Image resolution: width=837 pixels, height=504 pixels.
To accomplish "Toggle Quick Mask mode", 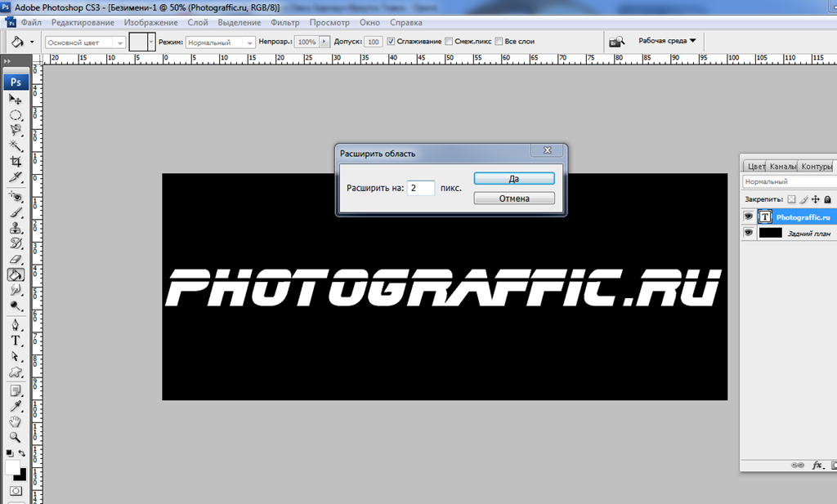I will pyautogui.click(x=16, y=491).
